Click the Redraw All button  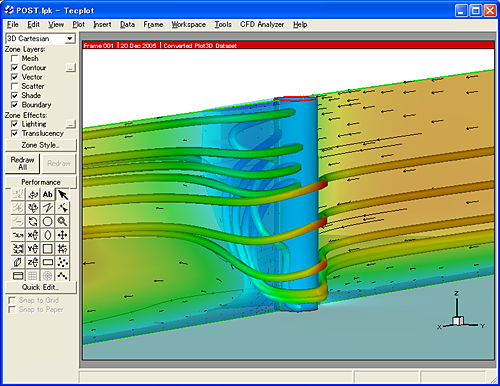point(22,163)
